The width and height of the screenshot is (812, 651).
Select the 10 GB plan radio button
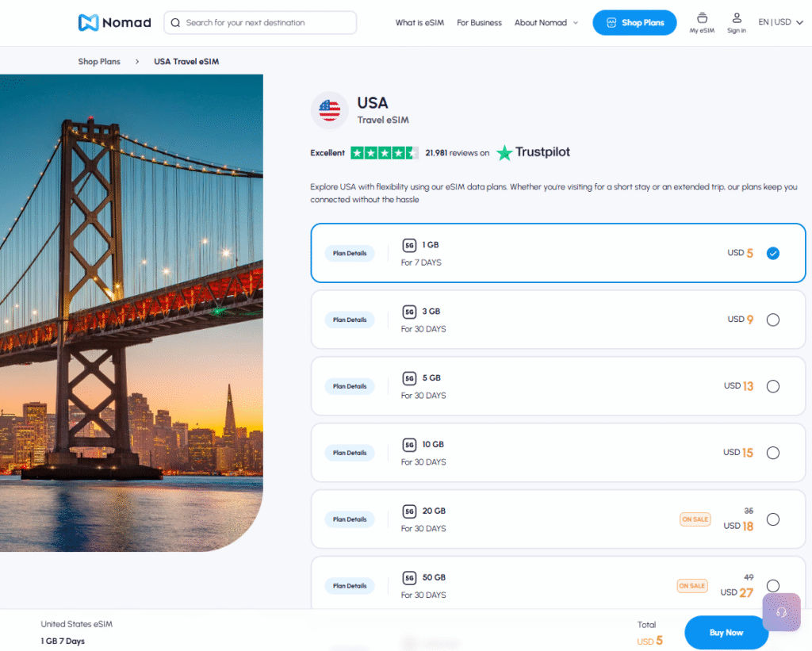point(773,453)
